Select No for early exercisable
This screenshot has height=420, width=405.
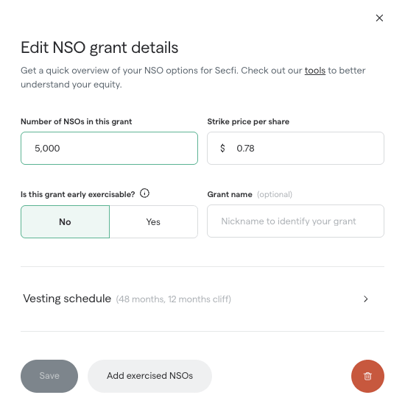point(65,222)
